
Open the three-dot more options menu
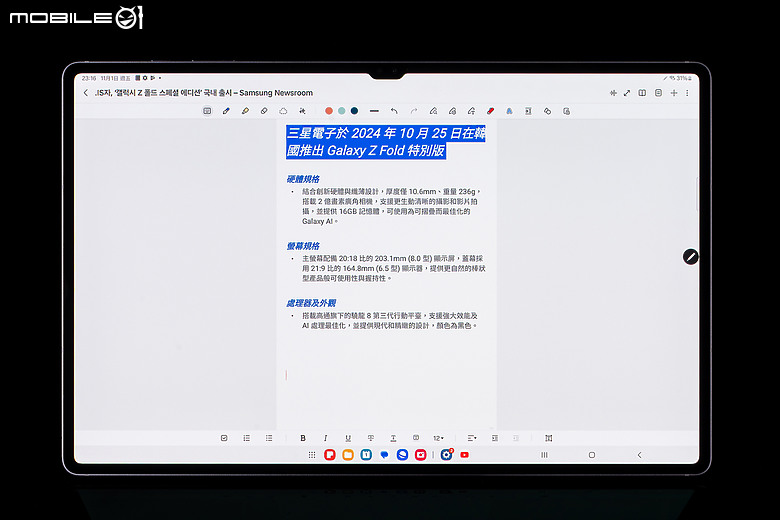pyautogui.click(x=687, y=93)
